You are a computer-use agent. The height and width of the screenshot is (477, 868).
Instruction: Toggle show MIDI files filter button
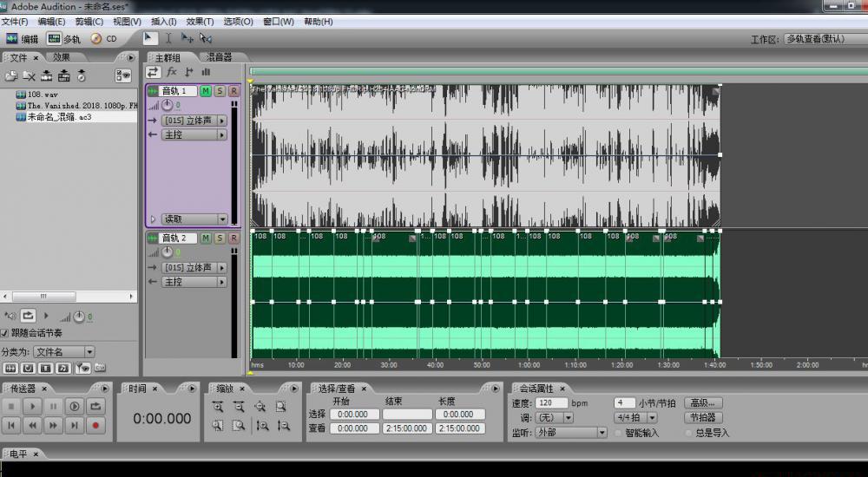63,368
